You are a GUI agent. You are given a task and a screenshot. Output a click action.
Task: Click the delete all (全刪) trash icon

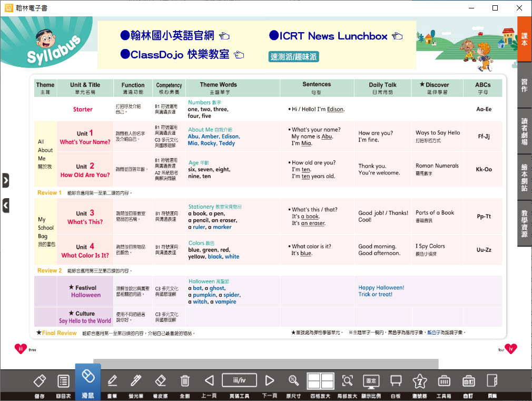185,382
